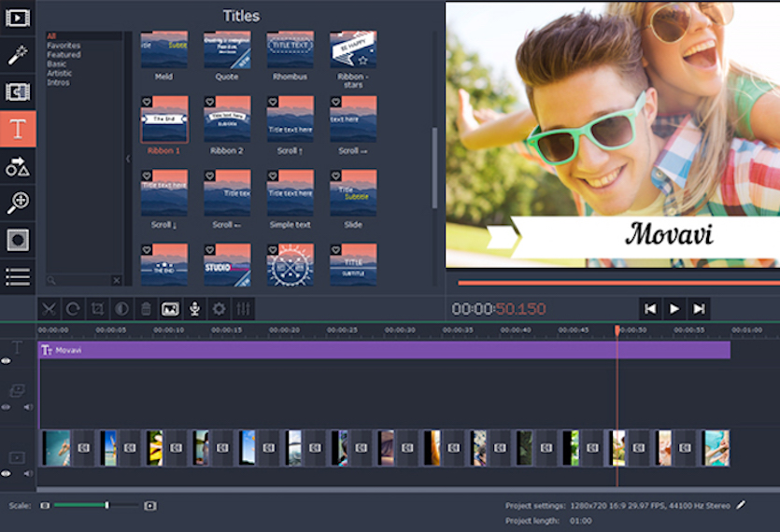
Task: Click the 00:00:30 ruler mark
Action: point(400,330)
